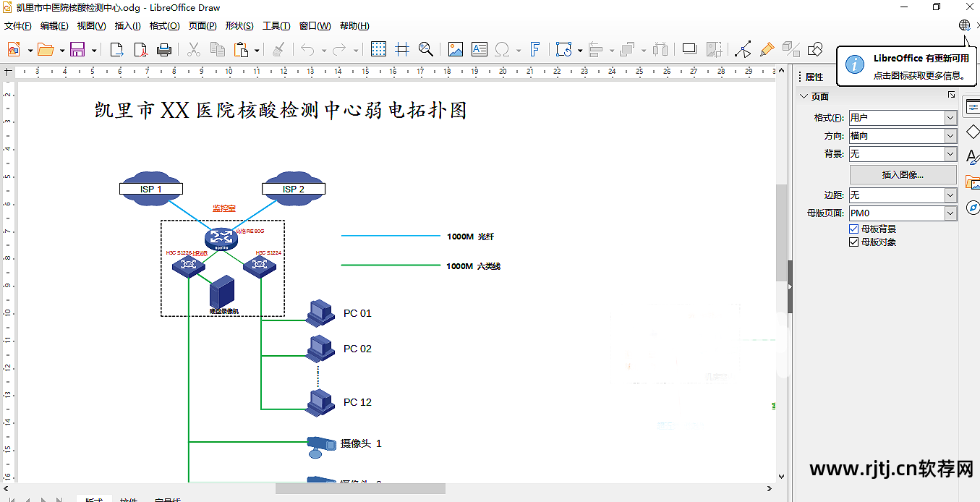This screenshot has height=502, width=980.
Task: Click the Export icon
Action: [116, 49]
